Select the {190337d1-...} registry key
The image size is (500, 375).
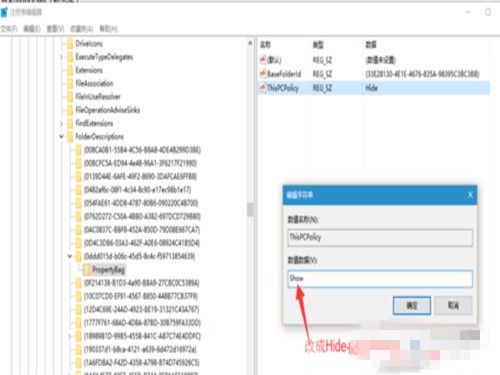[x=140, y=350]
